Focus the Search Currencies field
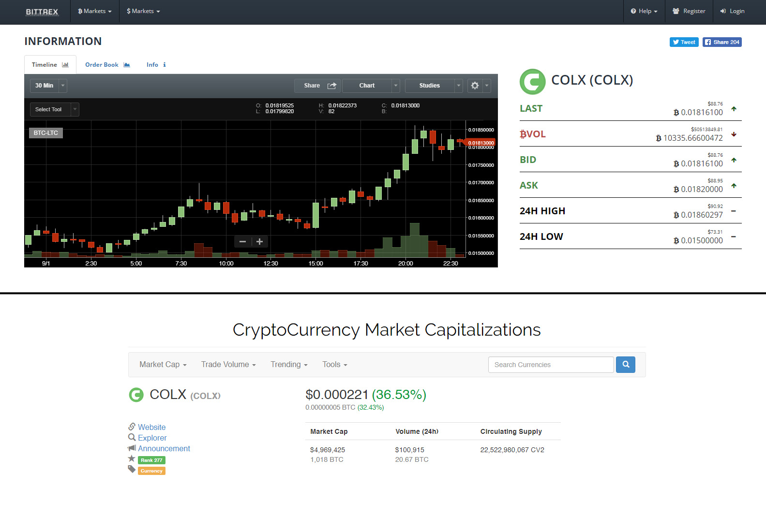 click(x=551, y=365)
